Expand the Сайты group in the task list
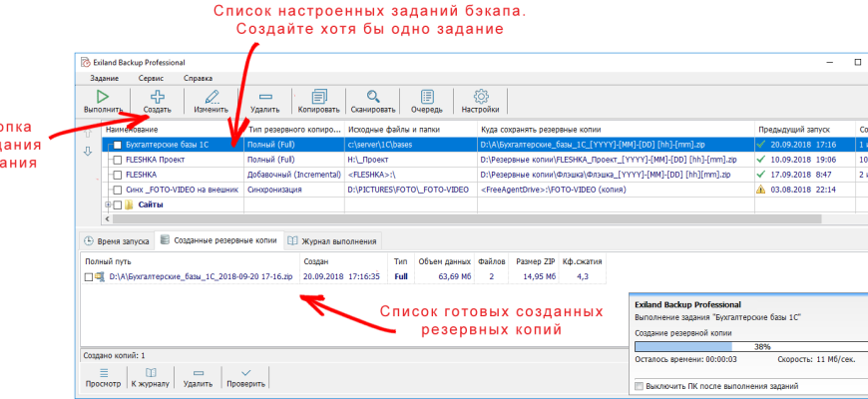The width and height of the screenshot is (868, 399). tap(107, 204)
